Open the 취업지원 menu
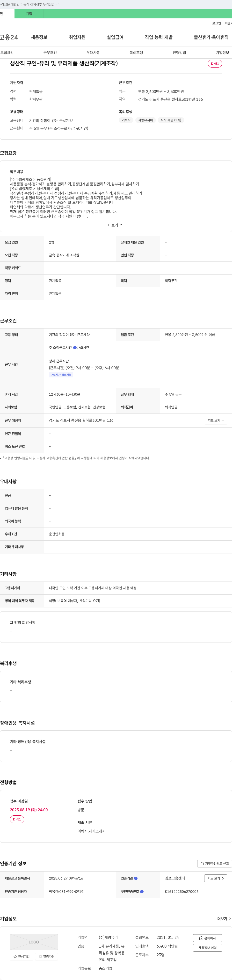 77,37
